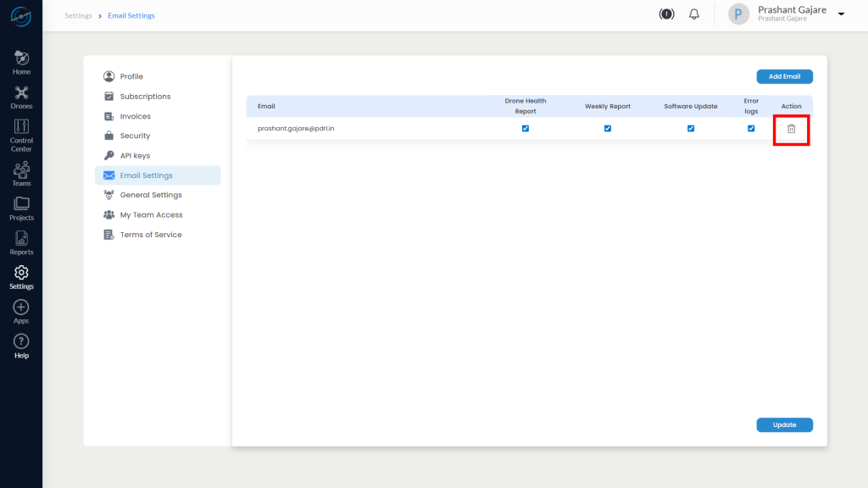Disable the Weekly Report checkbox
Viewport: 868px width, 488px height.
coord(607,128)
